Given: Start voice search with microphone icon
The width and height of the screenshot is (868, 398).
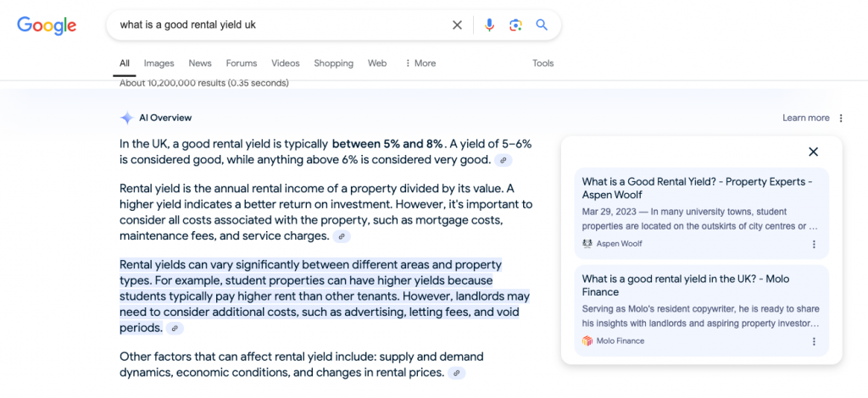Looking at the screenshot, I should [x=489, y=25].
